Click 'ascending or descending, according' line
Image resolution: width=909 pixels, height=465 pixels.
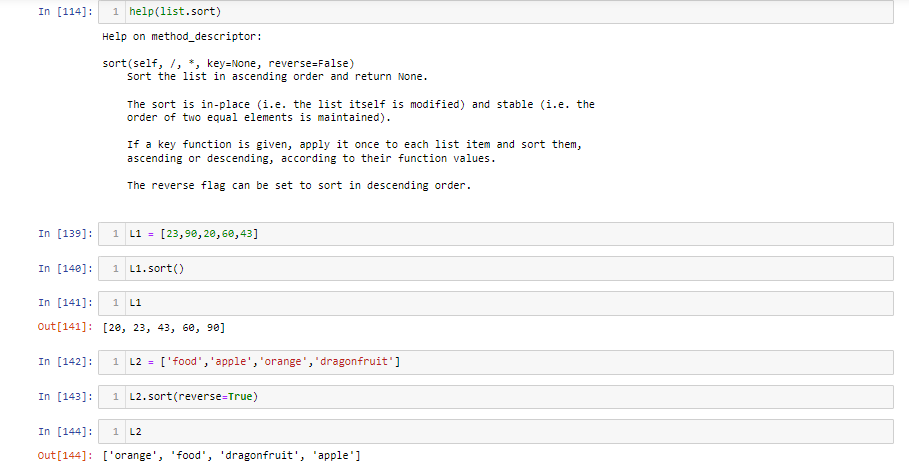(x=311, y=158)
